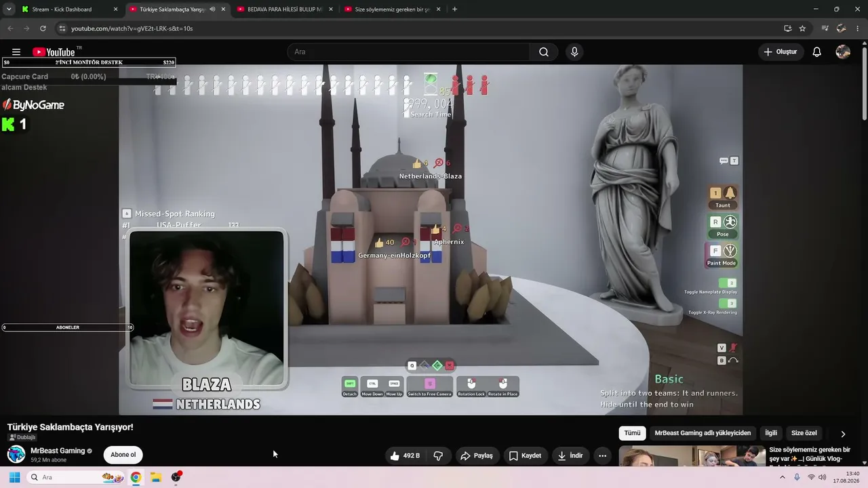Select MrBeast Gaming adlı yükleyiciden chip
Screen dimensions: 868x488
[x=703, y=433]
